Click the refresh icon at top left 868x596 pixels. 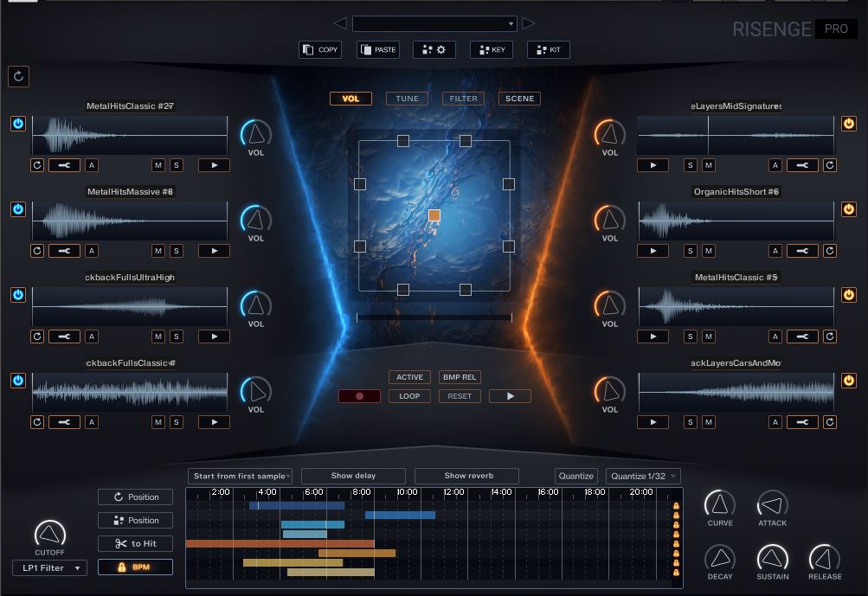pyautogui.click(x=19, y=76)
